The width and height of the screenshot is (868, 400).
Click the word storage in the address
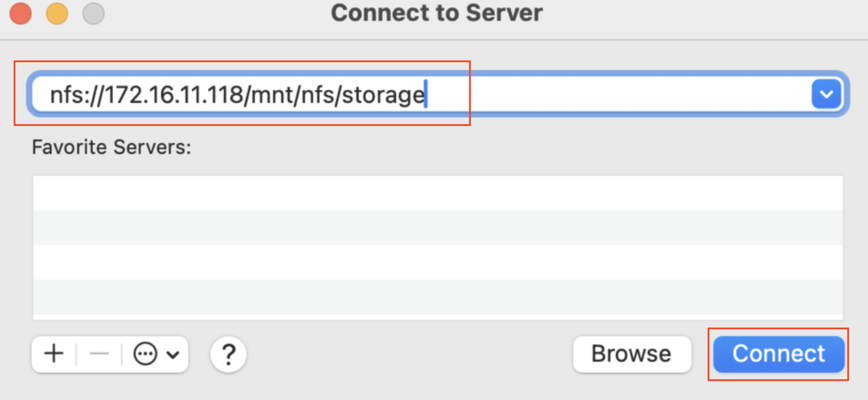[x=383, y=95]
